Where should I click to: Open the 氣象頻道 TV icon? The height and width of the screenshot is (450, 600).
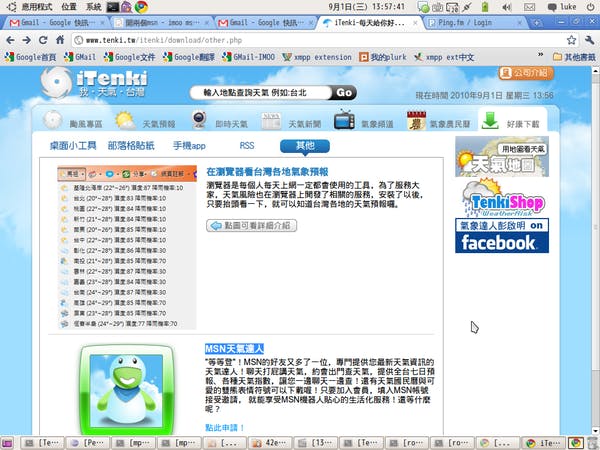click(345, 121)
